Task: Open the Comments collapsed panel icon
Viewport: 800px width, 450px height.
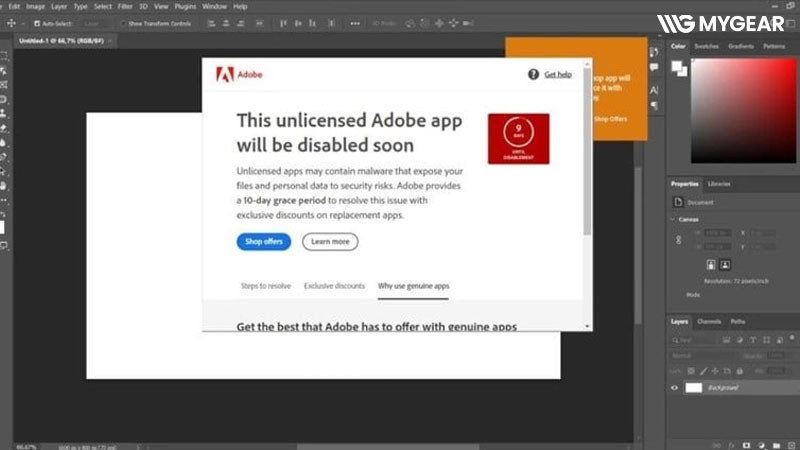Action: pos(654,67)
